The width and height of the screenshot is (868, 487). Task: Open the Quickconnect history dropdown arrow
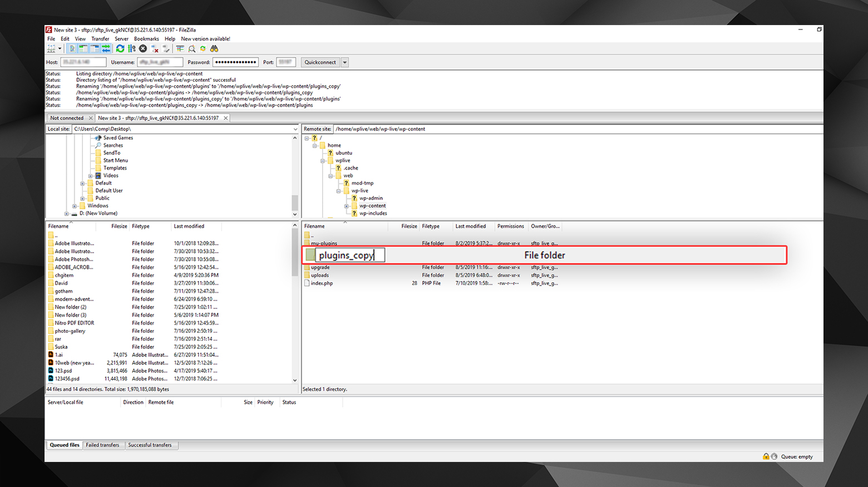(x=345, y=62)
